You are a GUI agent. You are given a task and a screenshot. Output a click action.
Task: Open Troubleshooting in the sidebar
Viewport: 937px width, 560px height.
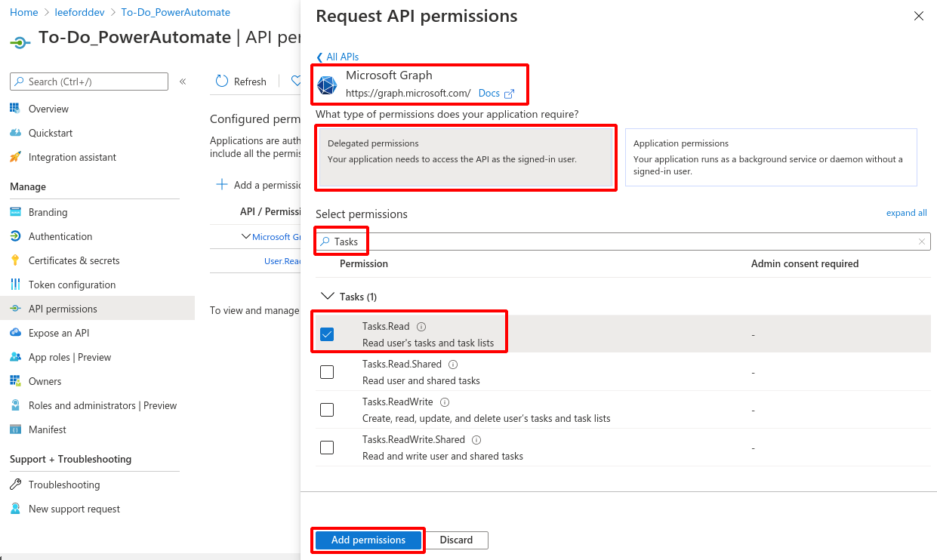pos(64,485)
